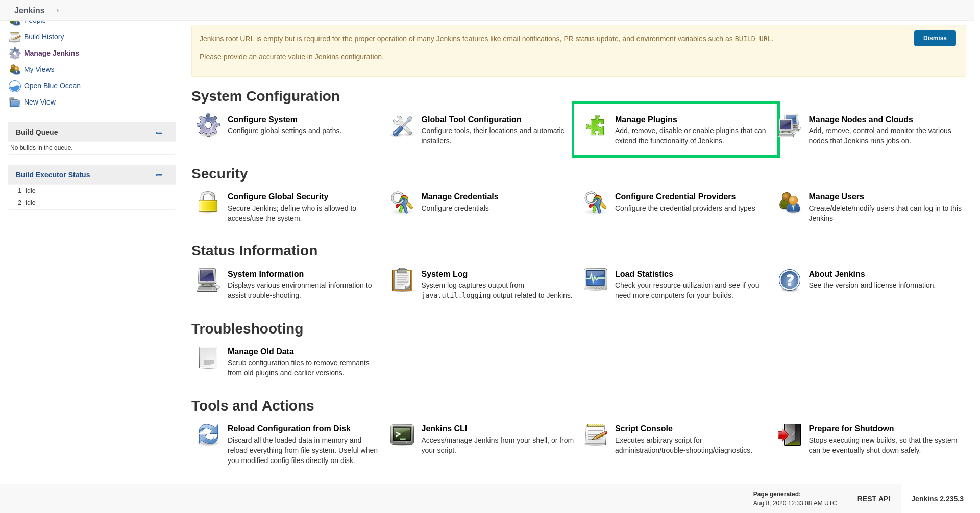Open the About Jenkins title link
This screenshot has width=980, height=513.
pos(837,274)
